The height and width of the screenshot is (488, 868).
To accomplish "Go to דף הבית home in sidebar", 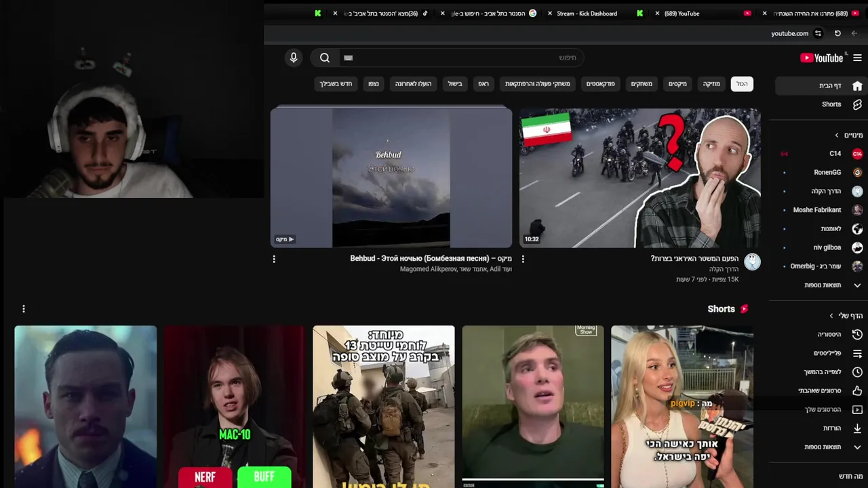I will pos(820,85).
